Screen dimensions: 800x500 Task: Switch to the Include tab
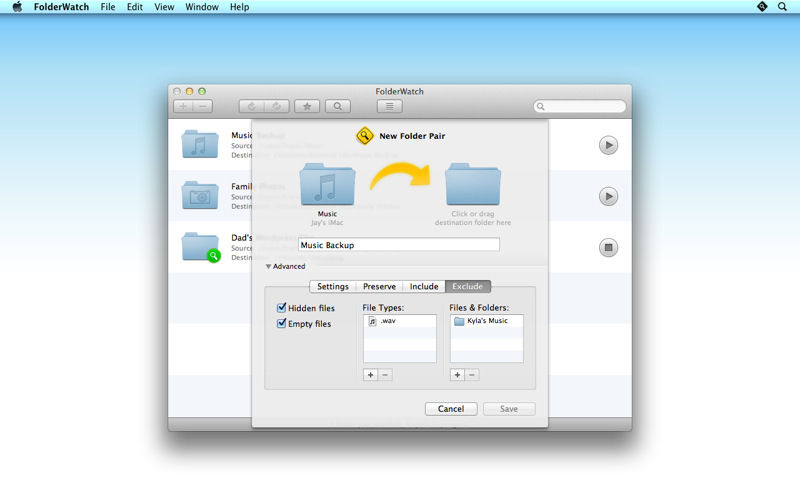coord(423,286)
